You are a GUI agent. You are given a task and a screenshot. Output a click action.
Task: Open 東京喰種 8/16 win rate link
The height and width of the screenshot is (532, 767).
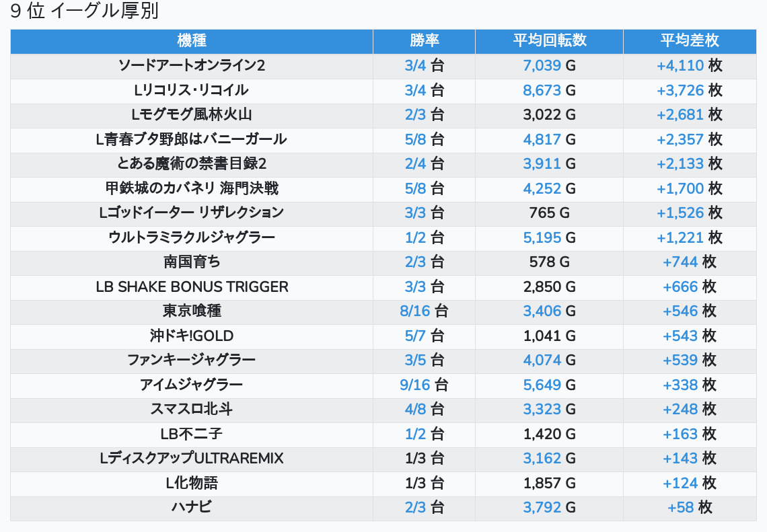coord(415,311)
